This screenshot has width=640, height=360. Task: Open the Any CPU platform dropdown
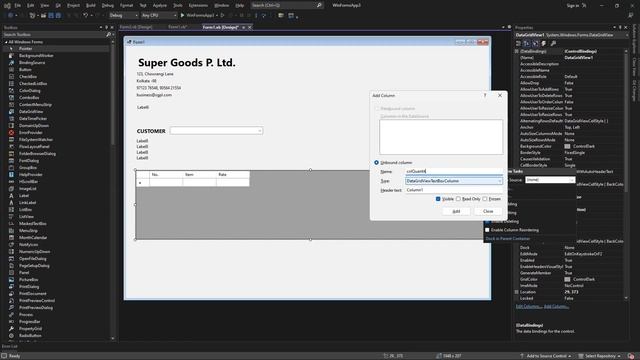[158, 15]
